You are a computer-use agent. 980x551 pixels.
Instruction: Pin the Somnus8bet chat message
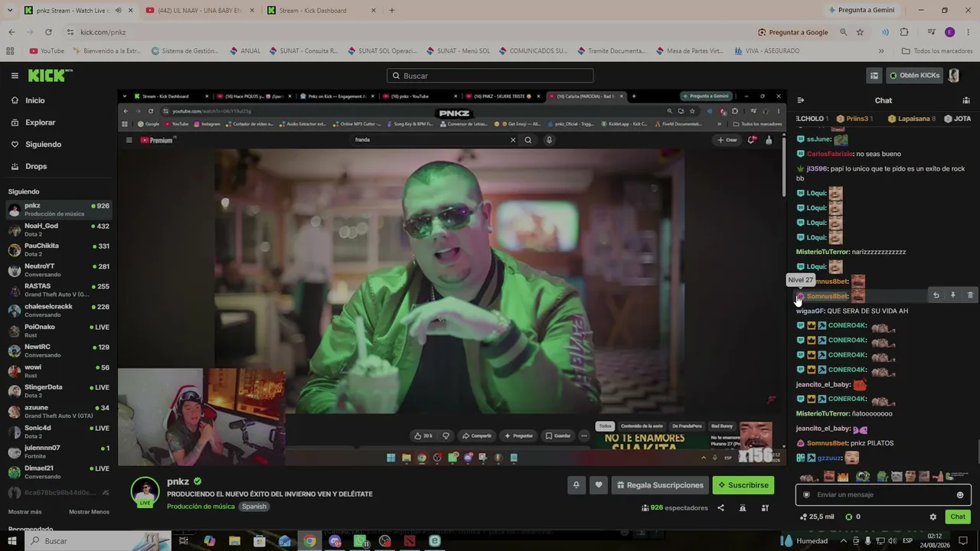pos(953,295)
